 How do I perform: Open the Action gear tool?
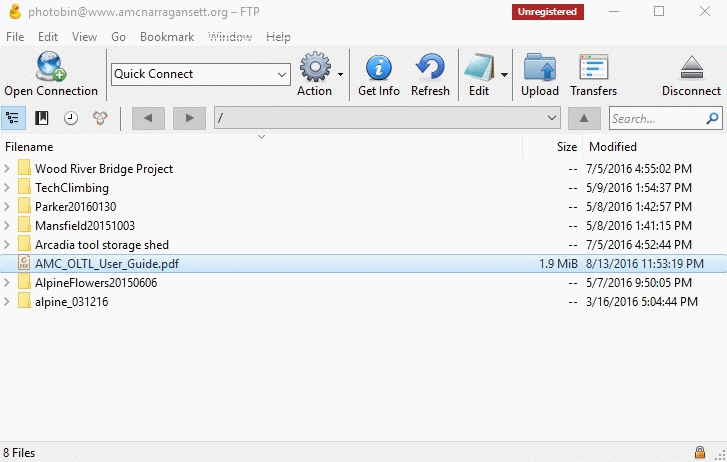coord(315,68)
